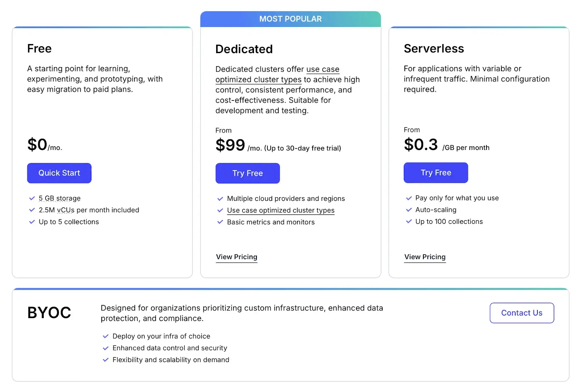Click Try Free under Serverless plan
The image size is (583, 392).
point(435,173)
